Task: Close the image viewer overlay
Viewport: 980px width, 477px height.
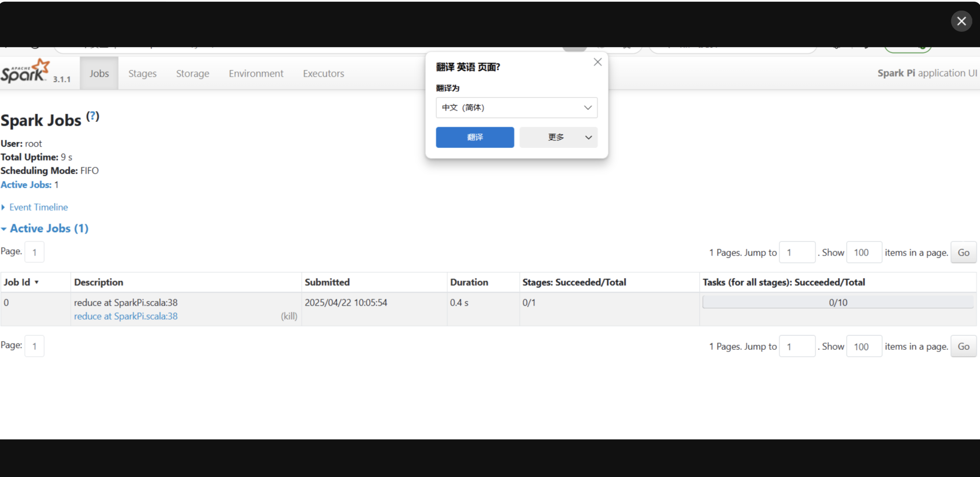Action: pyautogui.click(x=961, y=21)
